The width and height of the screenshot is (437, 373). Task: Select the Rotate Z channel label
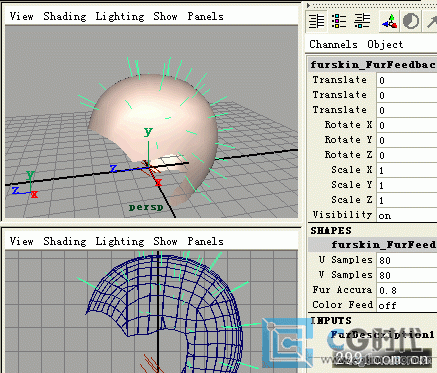[348, 155]
